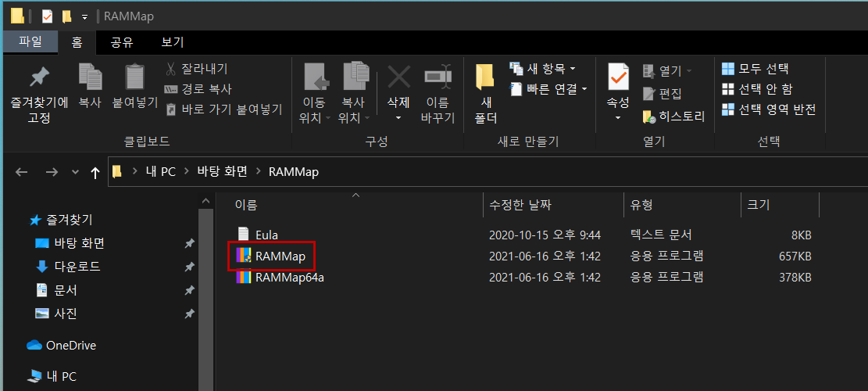Click the Rename (이름 바꾸기) icon

point(438,77)
